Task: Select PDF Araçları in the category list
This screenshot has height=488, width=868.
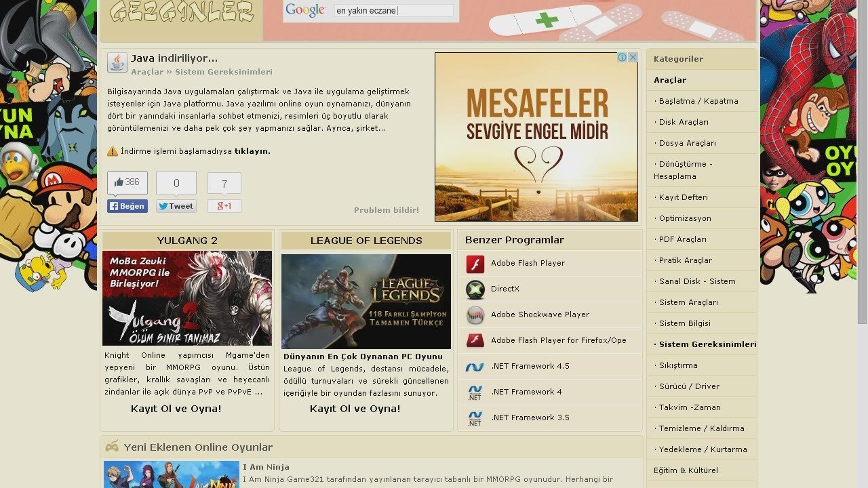Action: [682, 239]
